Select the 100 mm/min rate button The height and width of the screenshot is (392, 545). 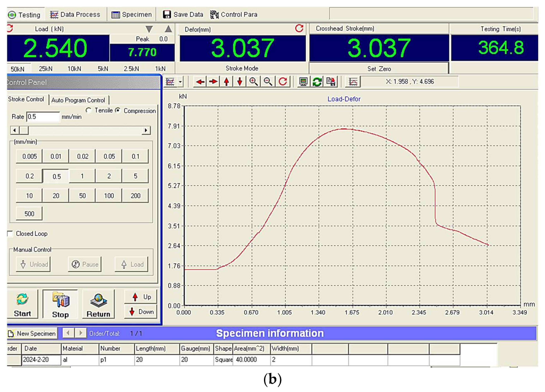pyautogui.click(x=109, y=196)
